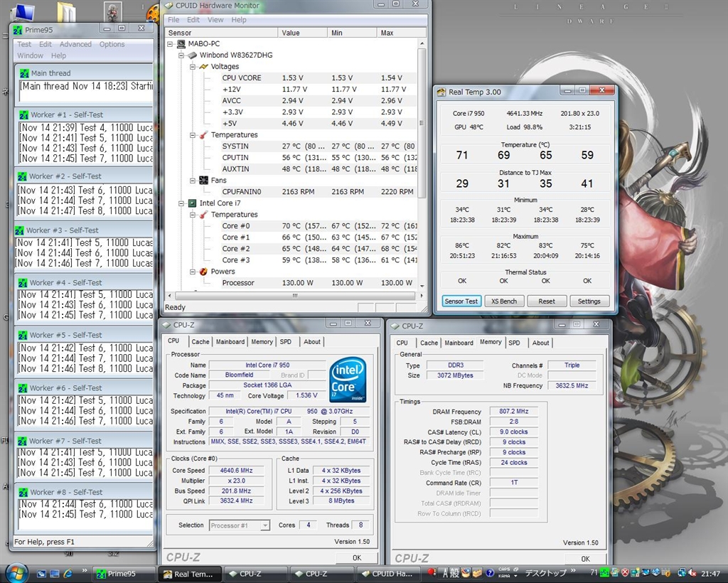Open the Windows Start orb
728x583 pixels.
(16, 572)
